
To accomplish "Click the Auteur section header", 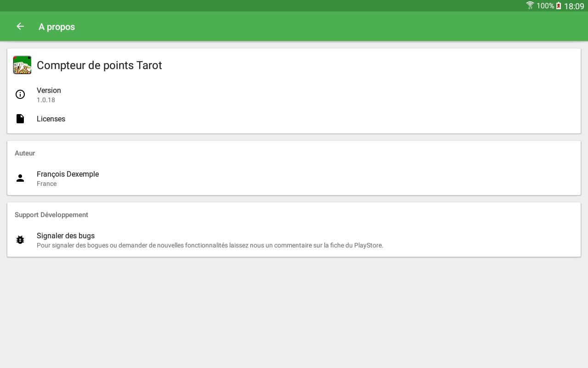I will point(25,153).
